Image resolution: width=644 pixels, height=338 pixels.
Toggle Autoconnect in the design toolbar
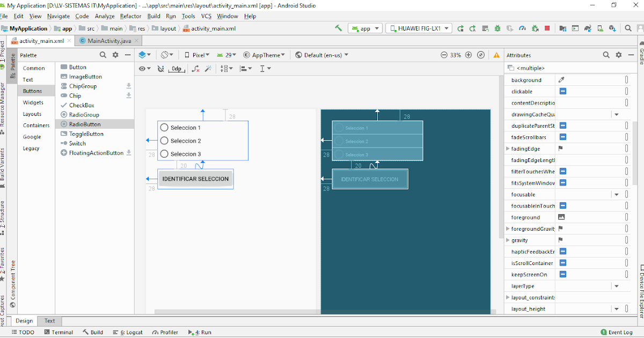point(161,68)
